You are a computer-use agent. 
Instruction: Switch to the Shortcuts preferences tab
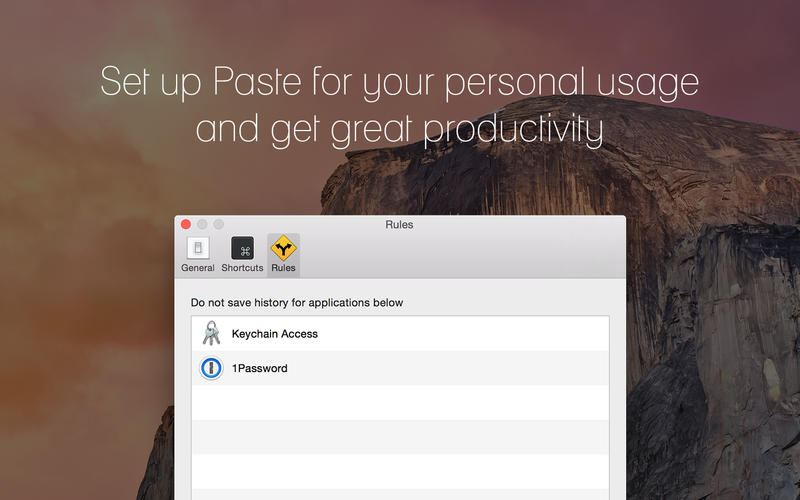coord(242,255)
